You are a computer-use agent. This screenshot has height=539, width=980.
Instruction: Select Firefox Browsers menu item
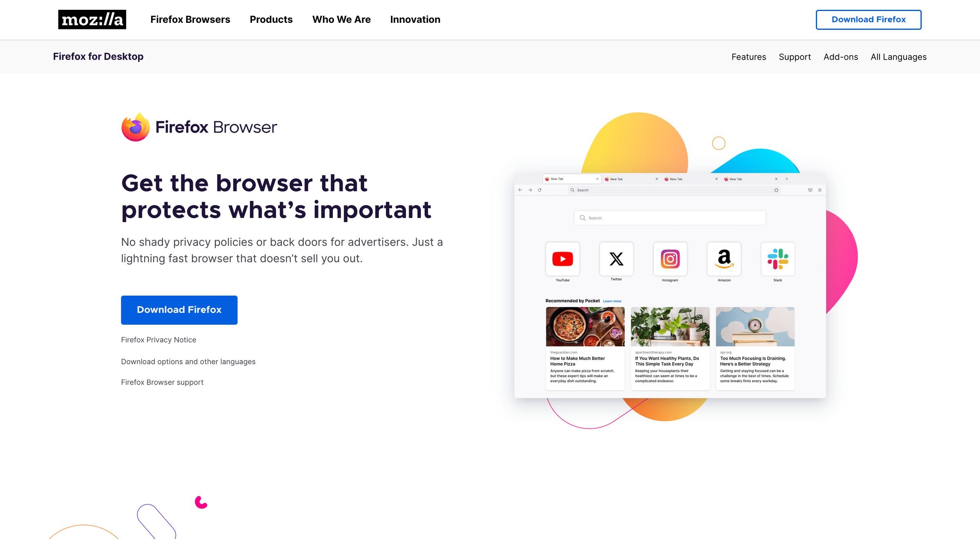[x=190, y=19]
